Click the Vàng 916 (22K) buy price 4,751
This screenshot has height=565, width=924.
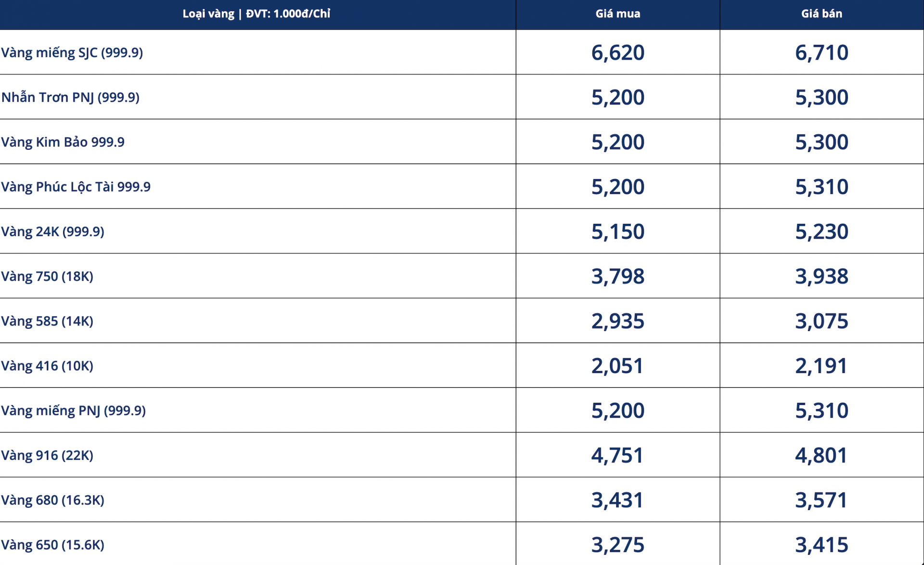tap(617, 455)
